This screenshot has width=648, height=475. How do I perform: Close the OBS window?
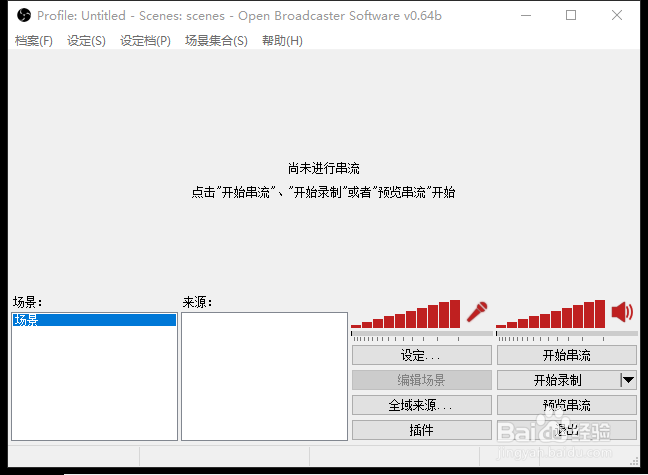617,16
